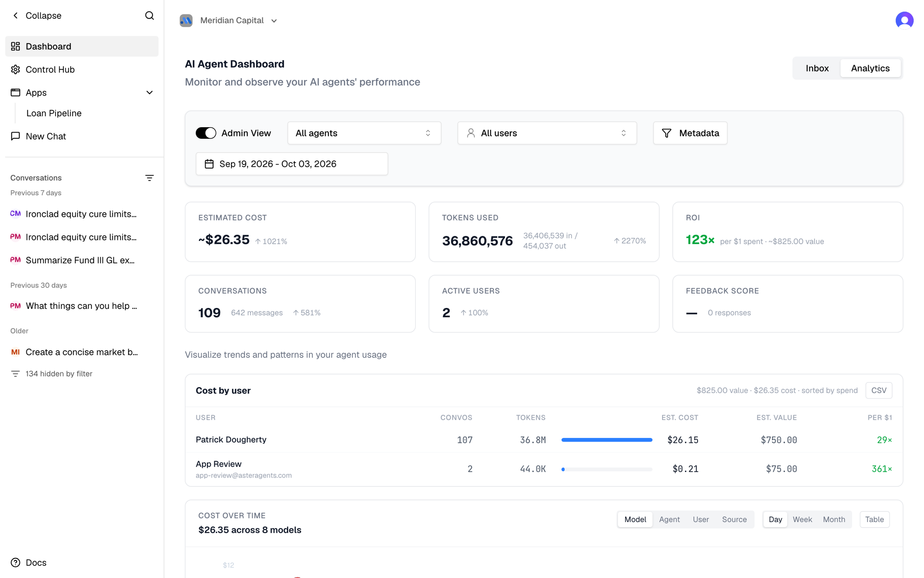Select the User grouping tab
924x578 pixels.
(701, 519)
